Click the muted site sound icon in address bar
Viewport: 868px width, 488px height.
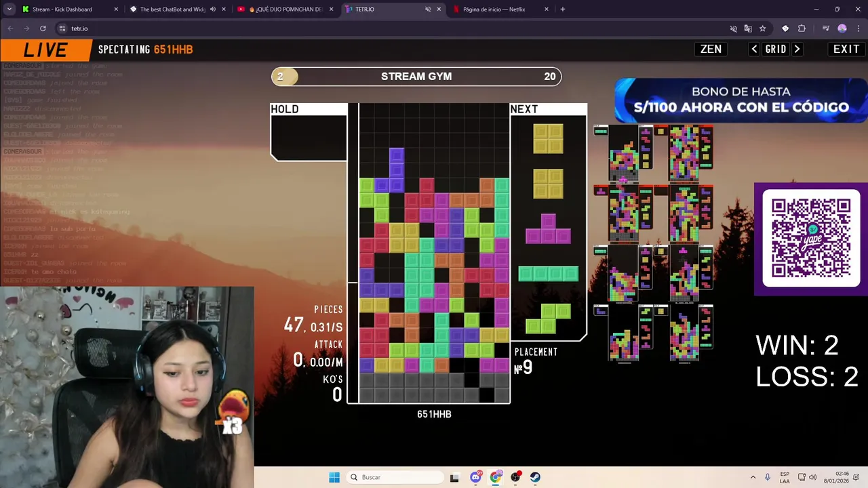pyautogui.click(x=733, y=28)
